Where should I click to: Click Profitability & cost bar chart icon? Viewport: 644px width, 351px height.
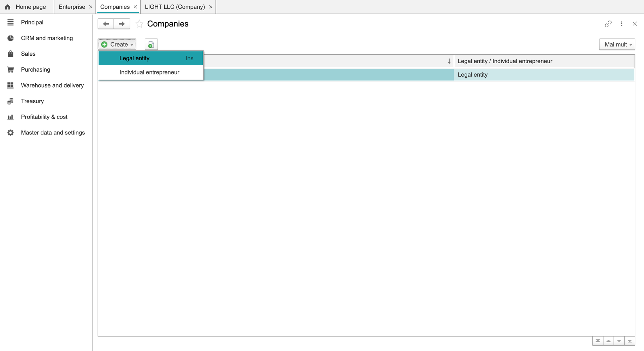[x=11, y=117]
